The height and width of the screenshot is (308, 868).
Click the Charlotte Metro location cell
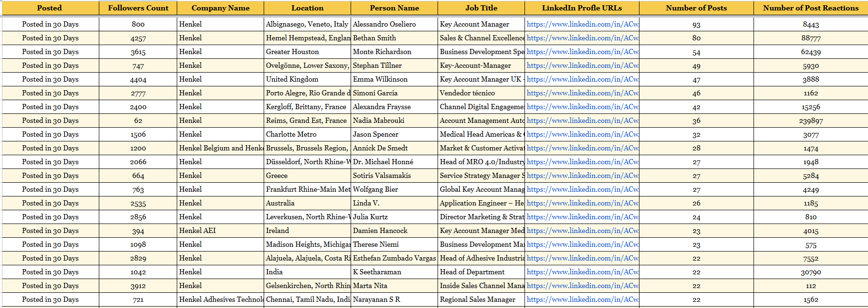tap(291, 134)
